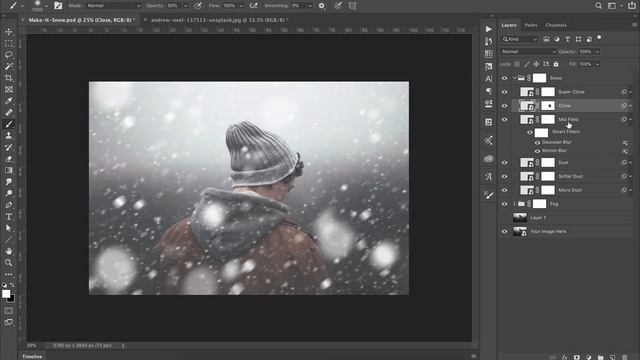Switch to andrew-neel unsplash.jpg document tab
Image resolution: width=640 pixels, height=360 pixels.
click(x=219, y=20)
